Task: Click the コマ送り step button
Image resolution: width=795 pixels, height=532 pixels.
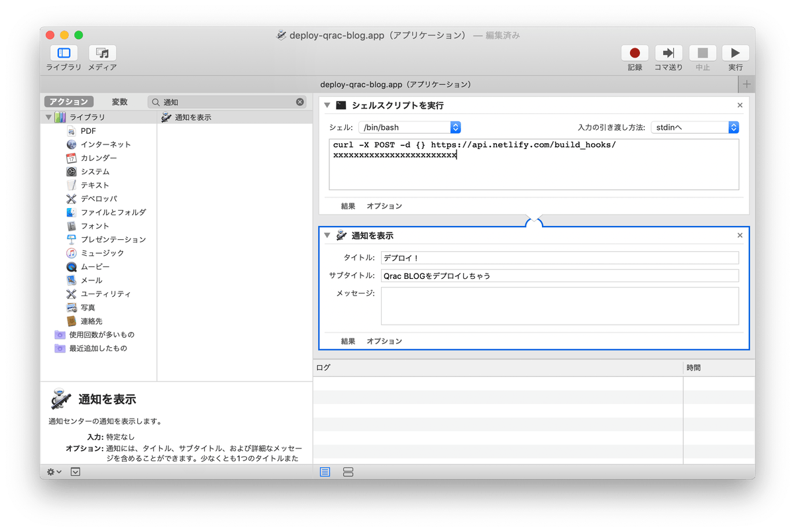Action: 668,52
